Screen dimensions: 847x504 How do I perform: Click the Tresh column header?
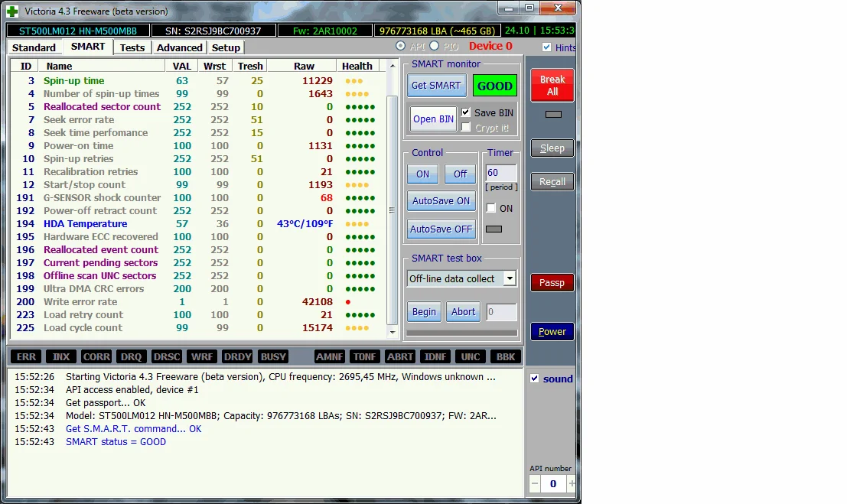(250, 66)
